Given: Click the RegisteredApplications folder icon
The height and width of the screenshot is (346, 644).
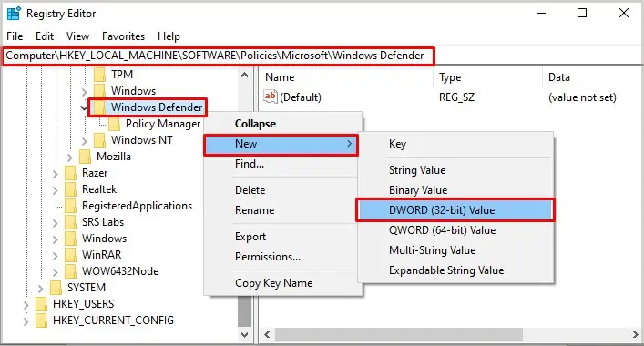Looking at the screenshot, I should (71, 206).
